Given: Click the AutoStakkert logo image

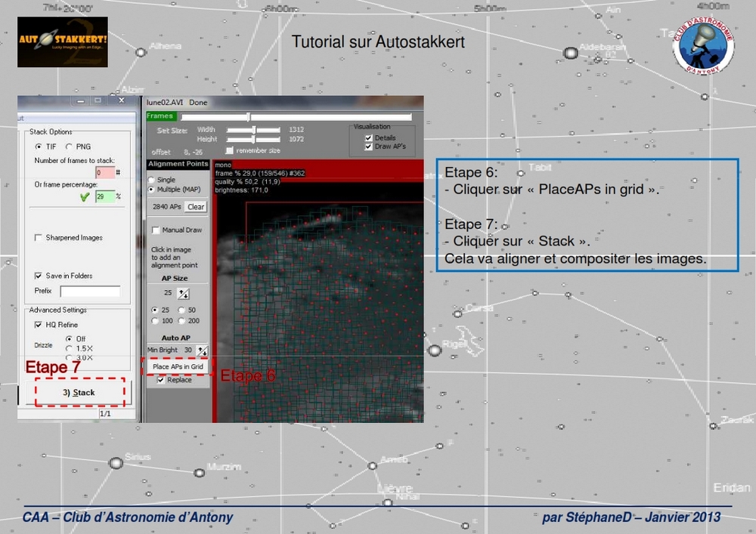Looking at the screenshot, I should pyautogui.click(x=63, y=42).
